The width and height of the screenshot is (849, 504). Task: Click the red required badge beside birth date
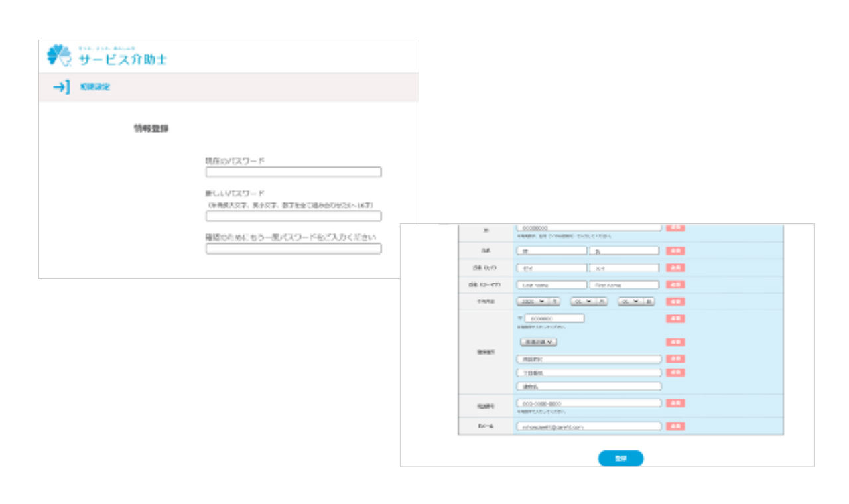675,301
